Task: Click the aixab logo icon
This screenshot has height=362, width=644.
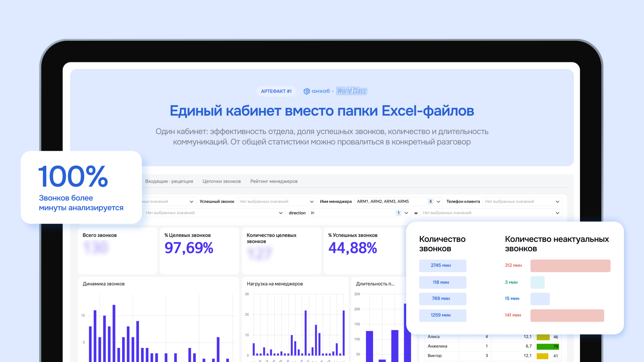Action: point(306,91)
